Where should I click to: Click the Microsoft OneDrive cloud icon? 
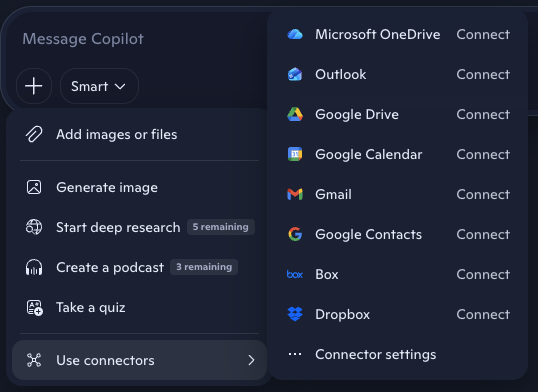pos(295,34)
